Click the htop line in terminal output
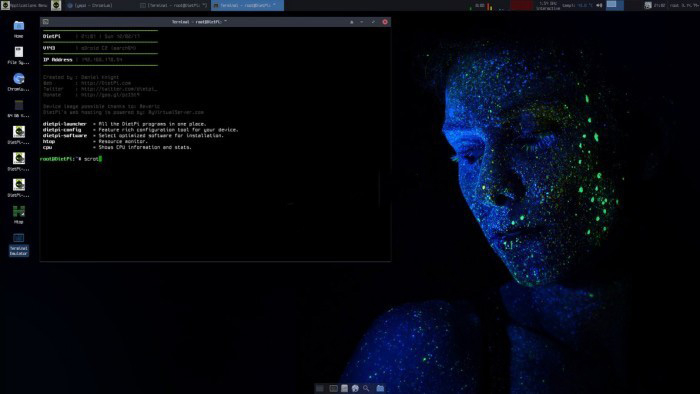Image resolution: width=700 pixels, height=394 pixels. click(95, 141)
